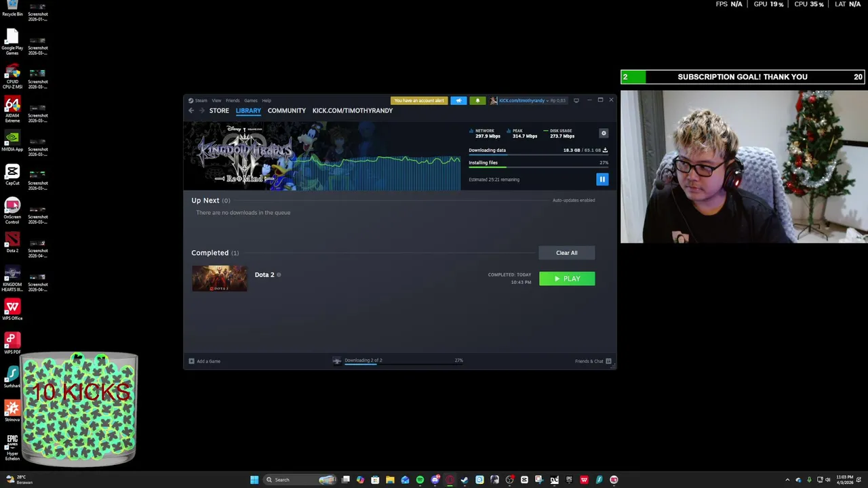Open download settings gear icon
The height and width of the screenshot is (488, 868).
(x=604, y=133)
